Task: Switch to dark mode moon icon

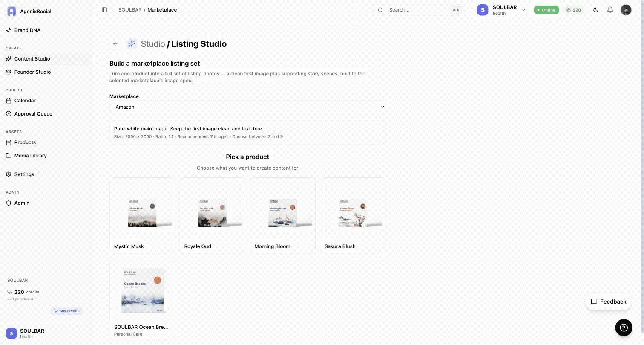Action: point(596,10)
